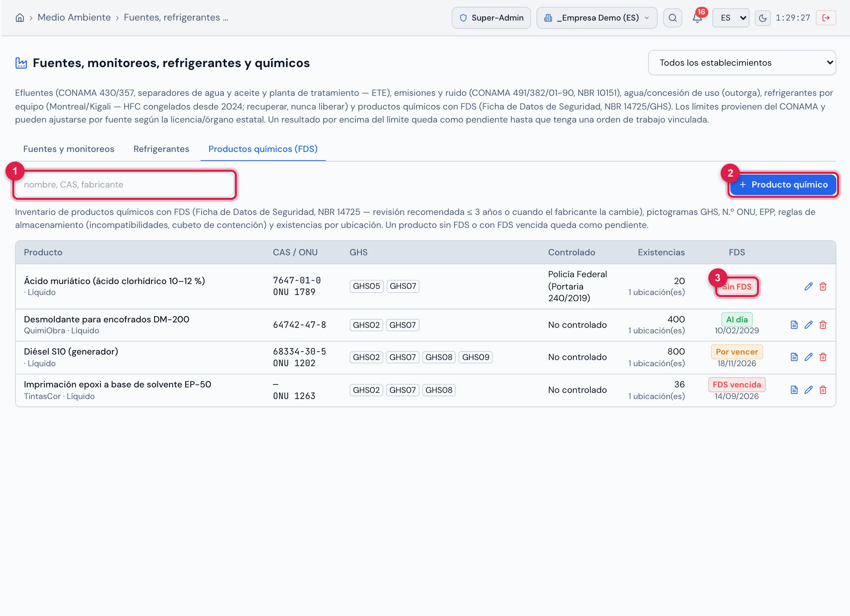Click Policía Federal (Portaria 240/2019) cell
The height and width of the screenshot is (616, 850).
pyautogui.click(x=577, y=286)
